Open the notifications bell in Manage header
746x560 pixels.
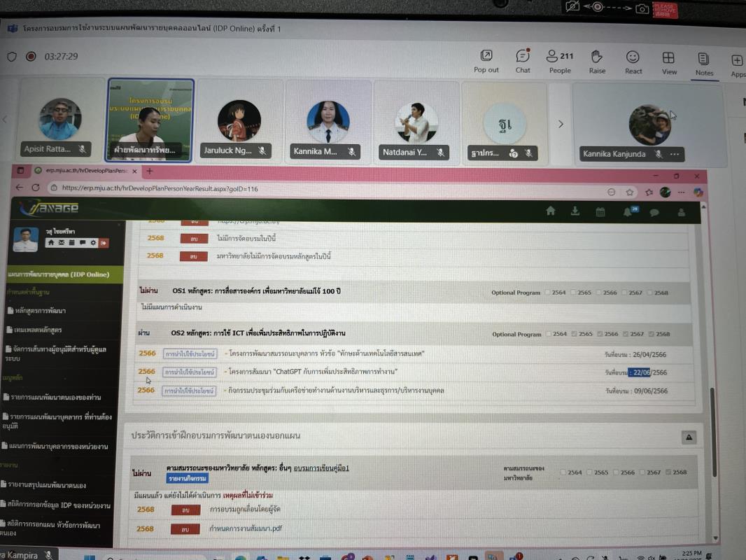click(628, 212)
